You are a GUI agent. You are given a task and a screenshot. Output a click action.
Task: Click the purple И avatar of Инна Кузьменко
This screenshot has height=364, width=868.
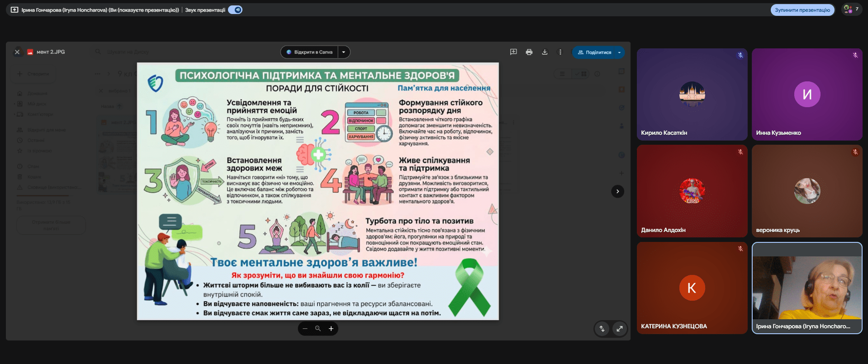click(x=807, y=94)
